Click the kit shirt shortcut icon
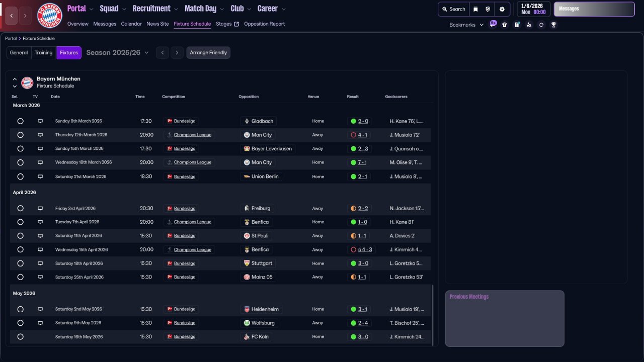644x362 pixels. click(505, 25)
